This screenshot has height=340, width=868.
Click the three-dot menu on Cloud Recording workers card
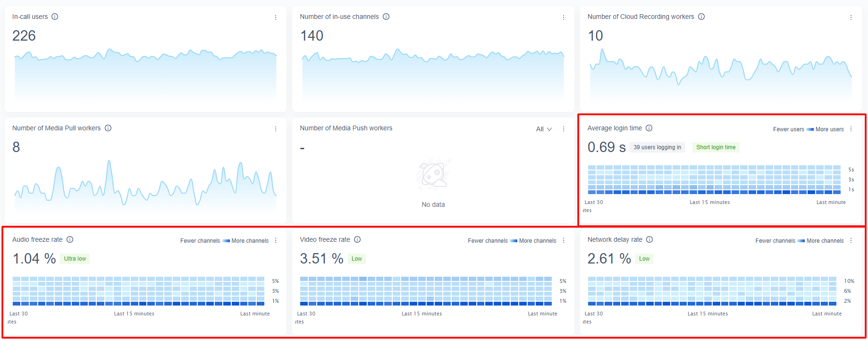(x=851, y=17)
